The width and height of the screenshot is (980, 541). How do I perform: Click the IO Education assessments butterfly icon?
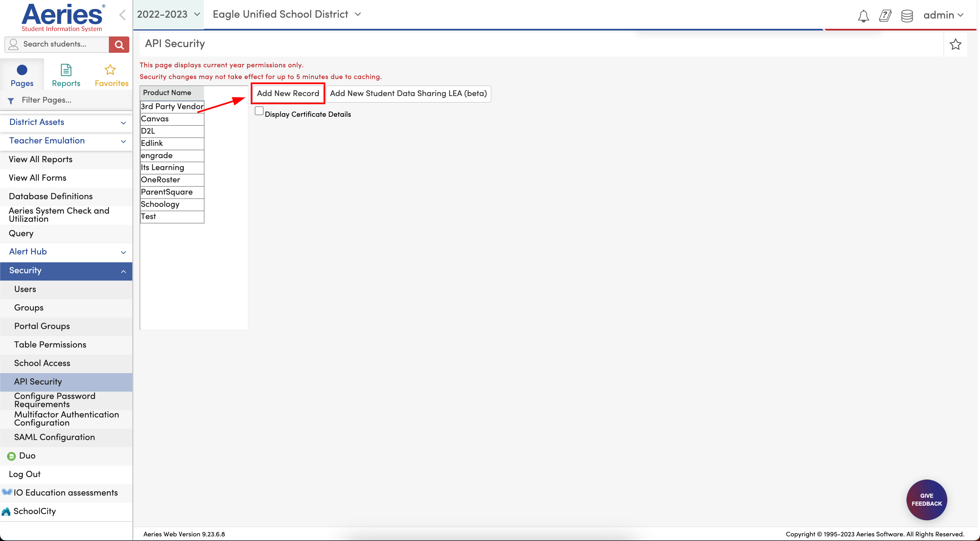point(7,492)
